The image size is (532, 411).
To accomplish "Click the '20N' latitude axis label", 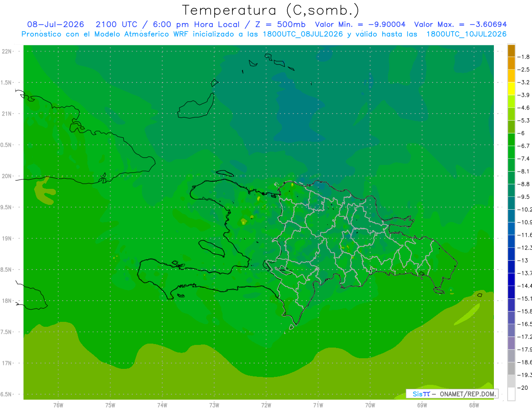I will point(6,176).
